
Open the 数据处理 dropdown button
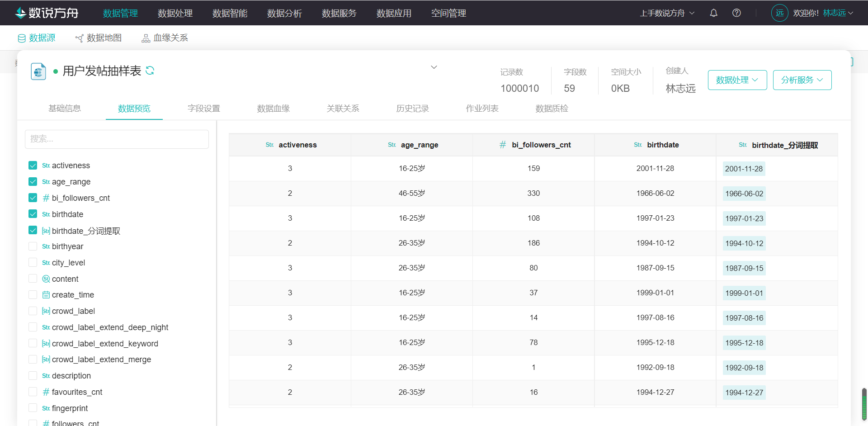pos(737,80)
